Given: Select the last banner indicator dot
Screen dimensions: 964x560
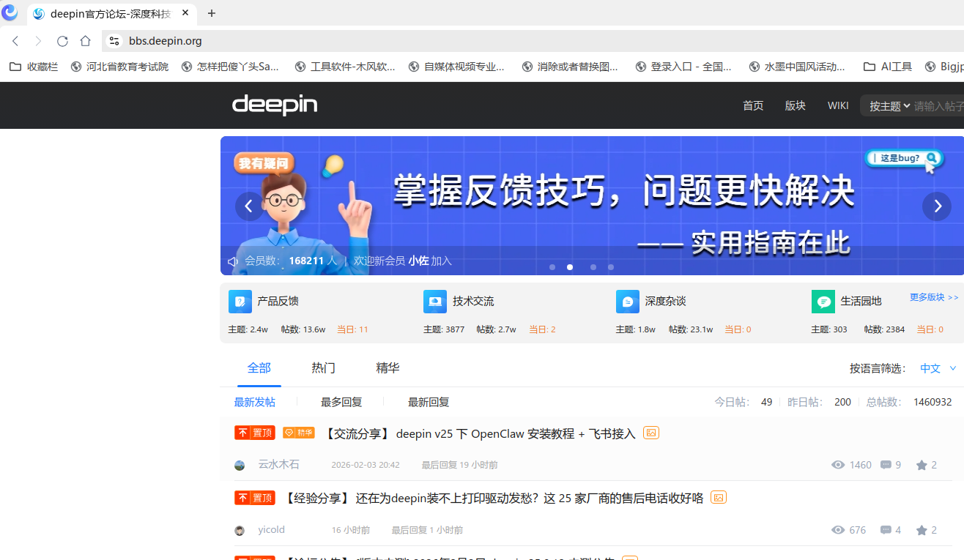Looking at the screenshot, I should click(x=611, y=267).
